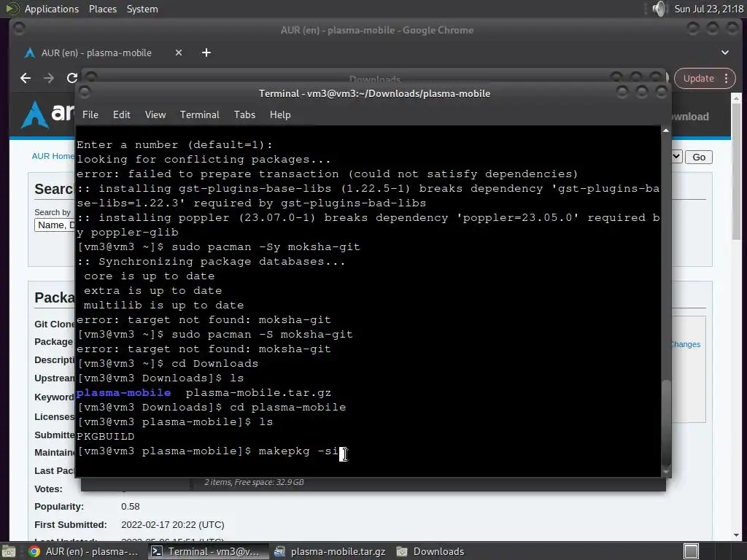Click 'plasma-mobile.tar.gz' in terminal ls output
The width and height of the screenshot is (747, 560).
[x=258, y=393]
